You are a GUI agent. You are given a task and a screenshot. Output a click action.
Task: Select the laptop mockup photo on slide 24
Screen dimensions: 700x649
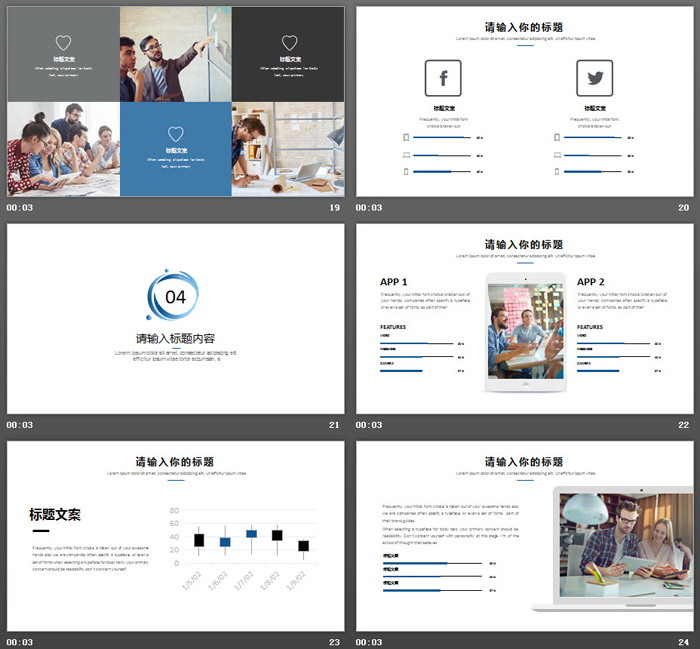(x=626, y=545)
